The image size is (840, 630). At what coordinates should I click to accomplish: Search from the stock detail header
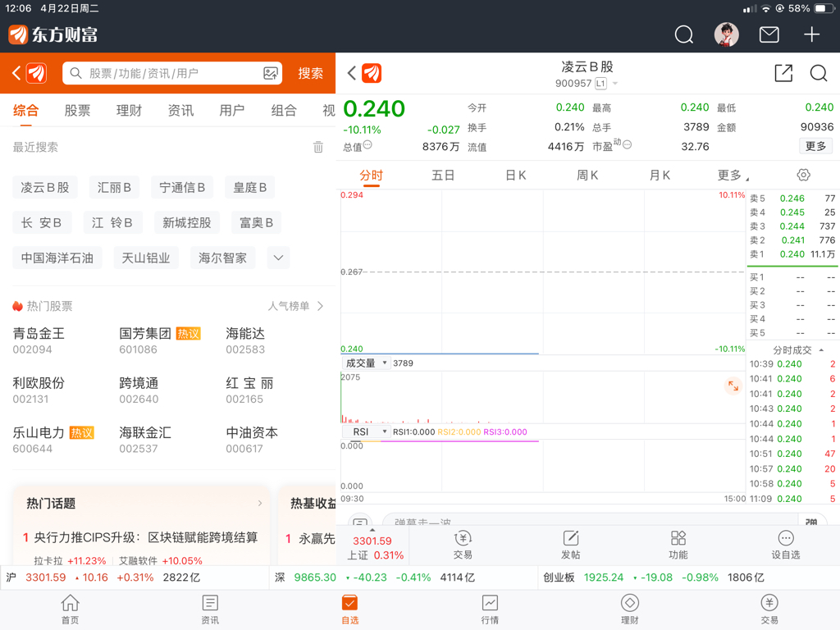(819, 73)
